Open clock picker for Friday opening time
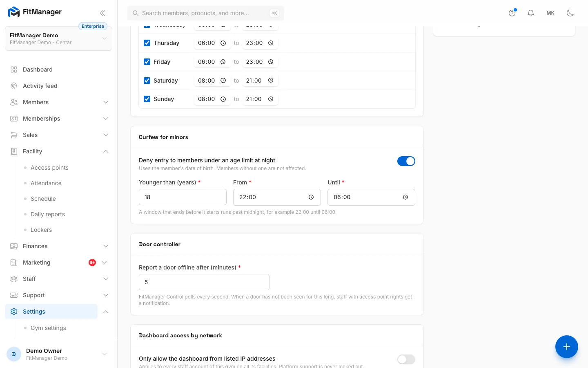Screen dimensions: 588x368 pos(223,62)
